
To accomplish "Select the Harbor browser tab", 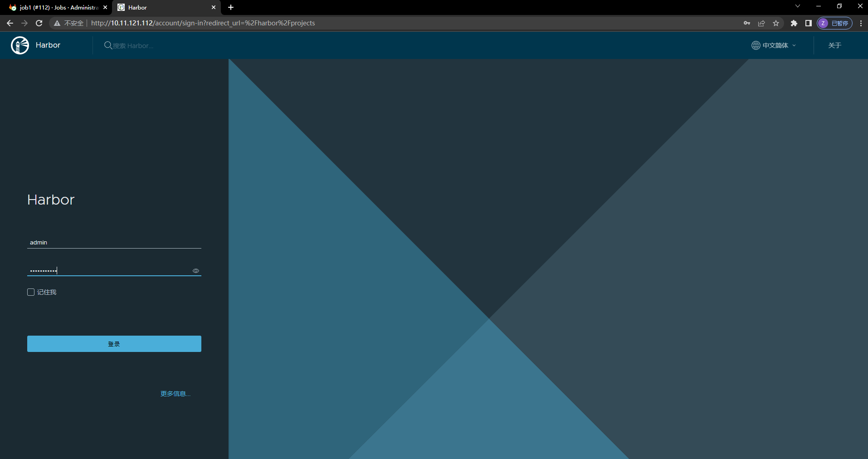I will (166, 7).
